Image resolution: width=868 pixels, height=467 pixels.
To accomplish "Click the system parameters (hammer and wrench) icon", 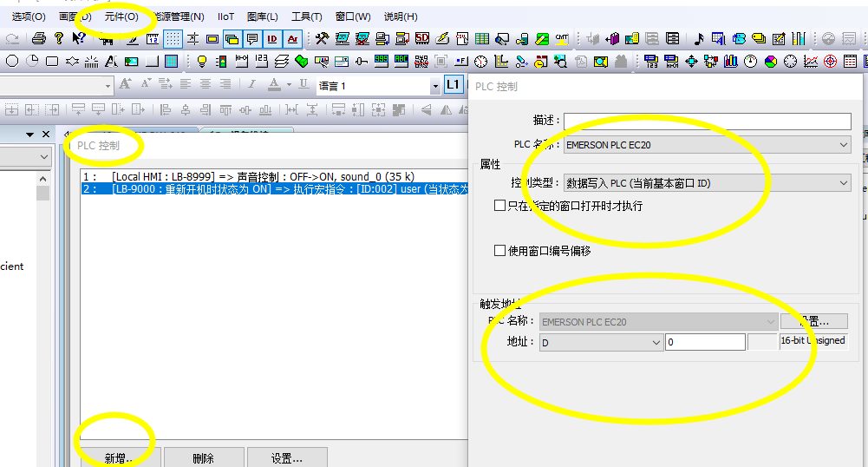I will (322, 38).
